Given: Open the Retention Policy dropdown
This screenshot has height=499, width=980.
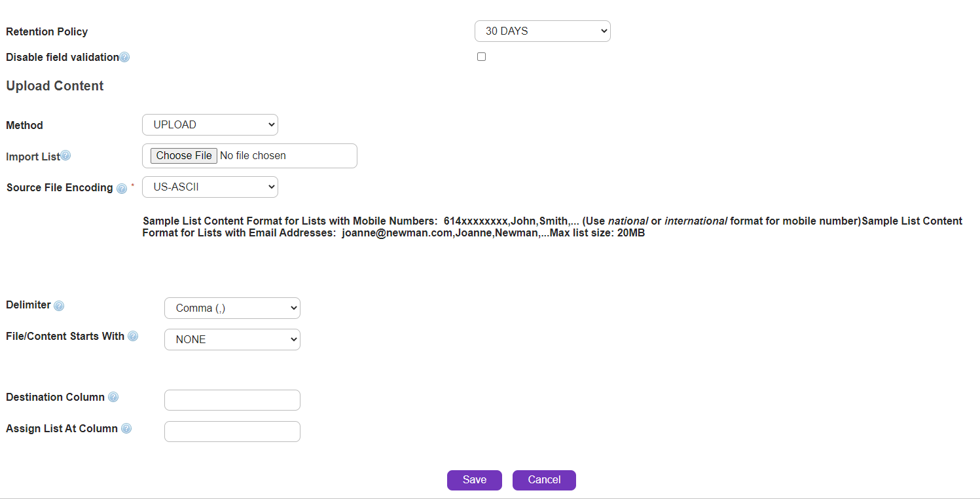Looking at the screenshot, I should pos(542,31).
